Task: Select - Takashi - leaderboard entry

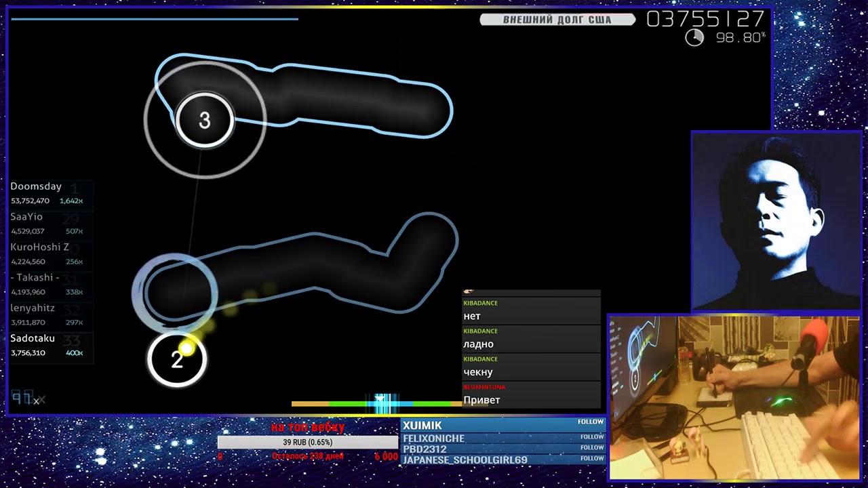Action: click(50, 285)
